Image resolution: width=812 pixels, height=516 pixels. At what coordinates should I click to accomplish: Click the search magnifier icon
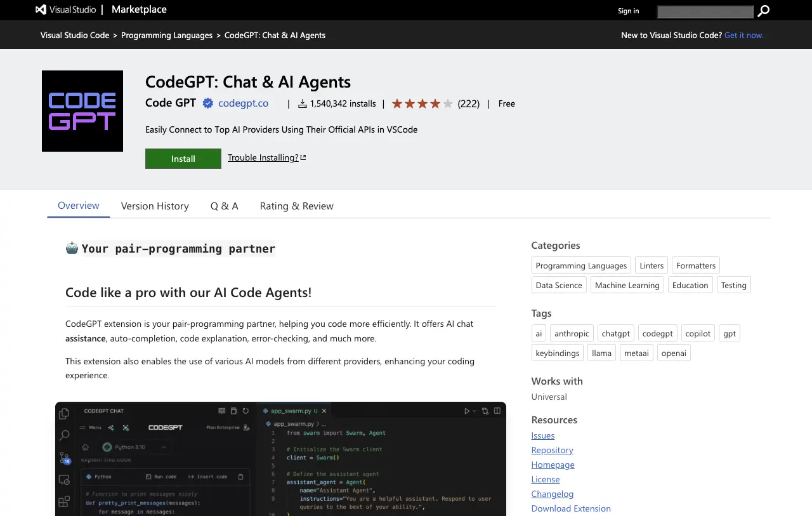(763, 11)
